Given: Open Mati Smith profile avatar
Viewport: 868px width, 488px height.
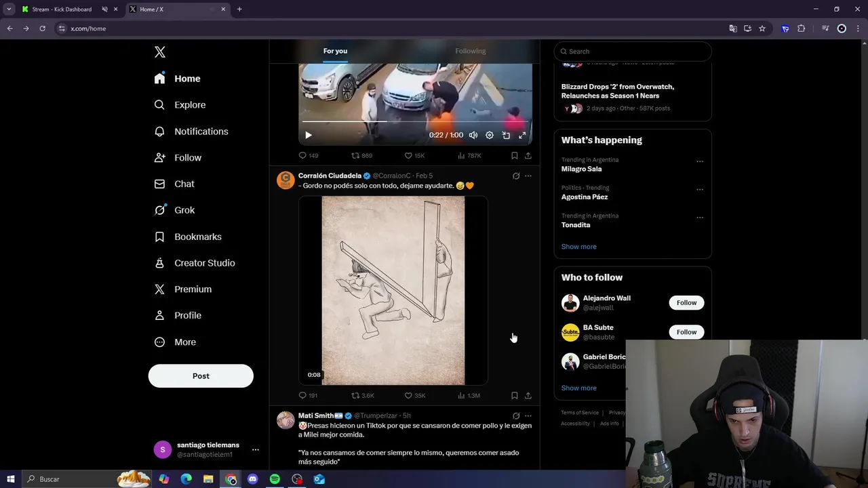Looking at the screenshot, I should pos(285,420).
